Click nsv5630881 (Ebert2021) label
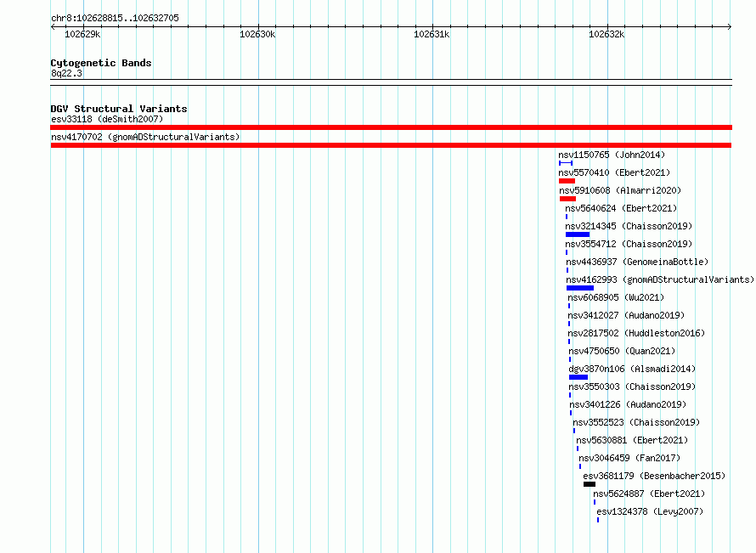This screenshot has width=756, height=553. click(632, 440)
